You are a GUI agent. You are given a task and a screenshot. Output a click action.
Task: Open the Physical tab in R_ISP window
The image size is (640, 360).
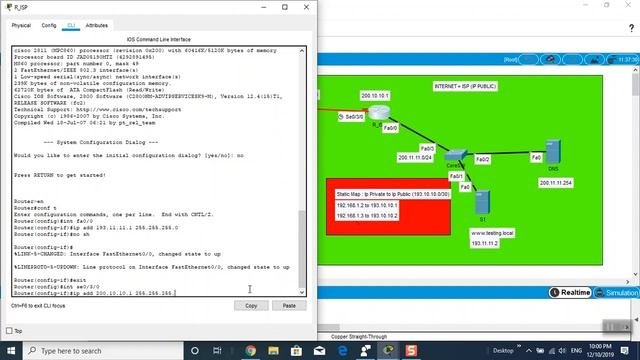[21, 25]
